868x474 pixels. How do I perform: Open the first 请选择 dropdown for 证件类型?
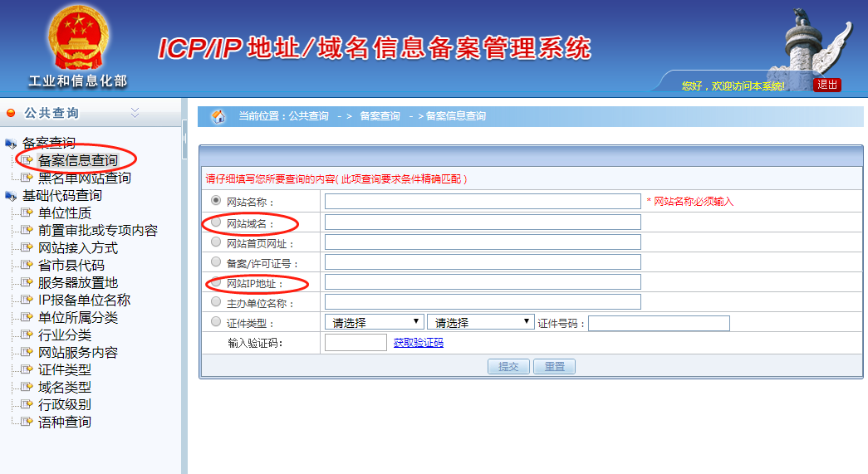pos(375,322)
